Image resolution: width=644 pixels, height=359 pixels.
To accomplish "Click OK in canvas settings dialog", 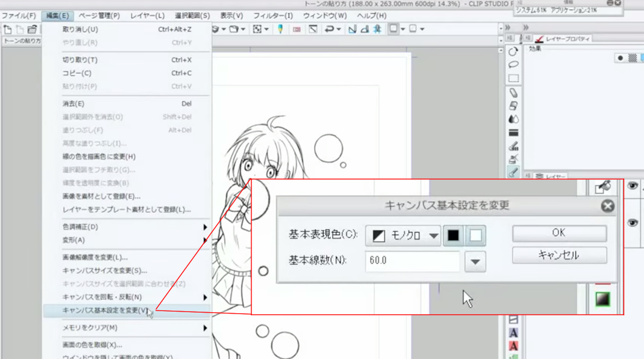I will coord(559,233).
